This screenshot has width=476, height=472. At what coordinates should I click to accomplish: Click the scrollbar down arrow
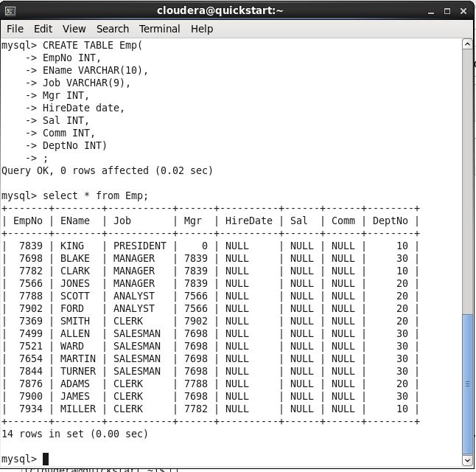(467, 460)
